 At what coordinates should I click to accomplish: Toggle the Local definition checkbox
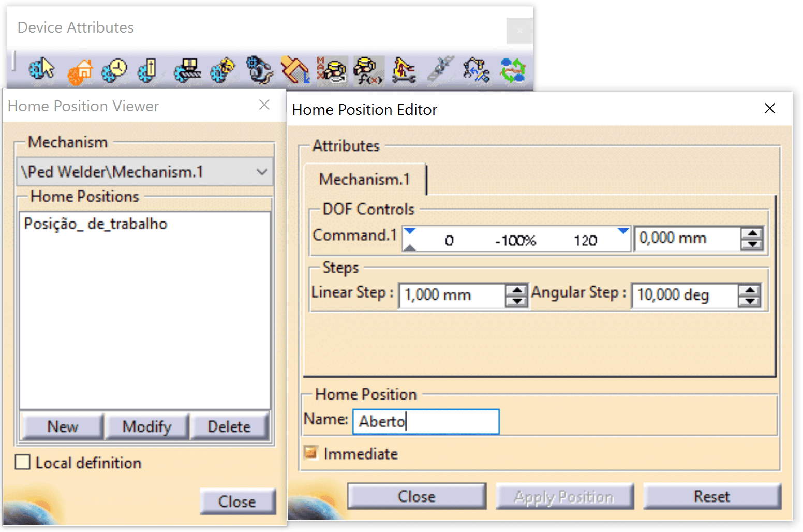point(23,462)
